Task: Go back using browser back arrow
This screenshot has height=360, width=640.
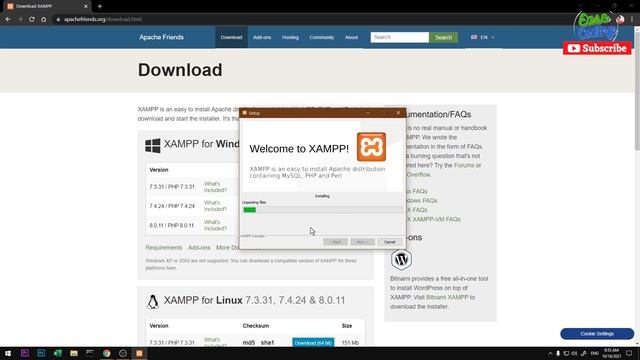Action: 8,19
